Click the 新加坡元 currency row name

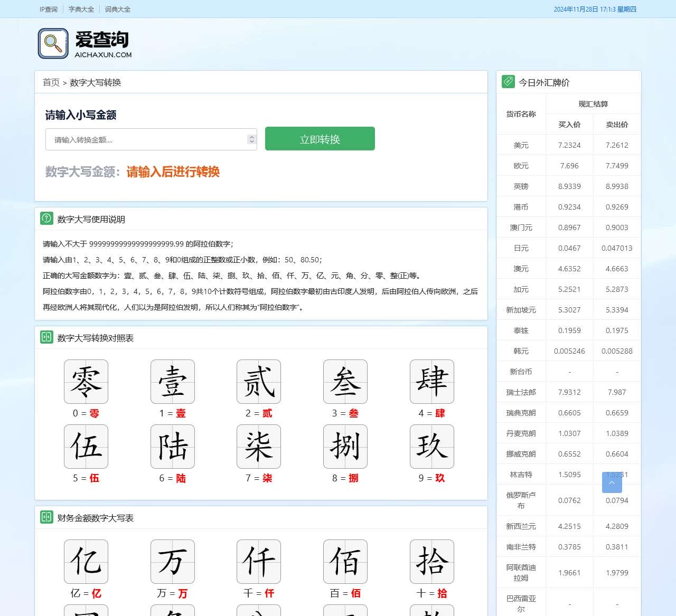pyautogui.click(x=521, y=310)
